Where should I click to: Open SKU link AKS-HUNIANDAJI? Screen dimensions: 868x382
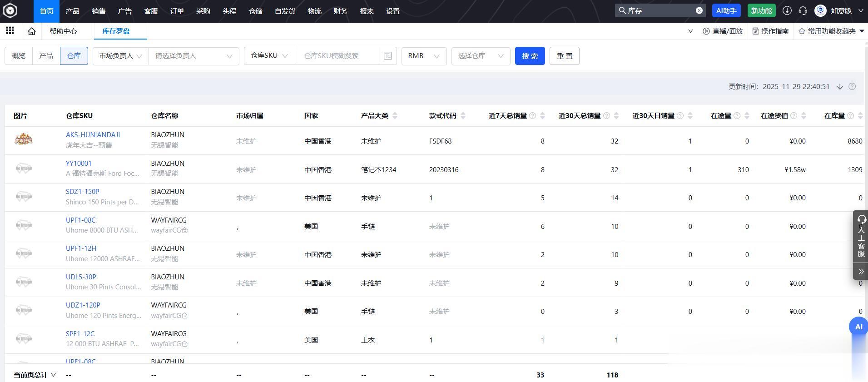93,135
